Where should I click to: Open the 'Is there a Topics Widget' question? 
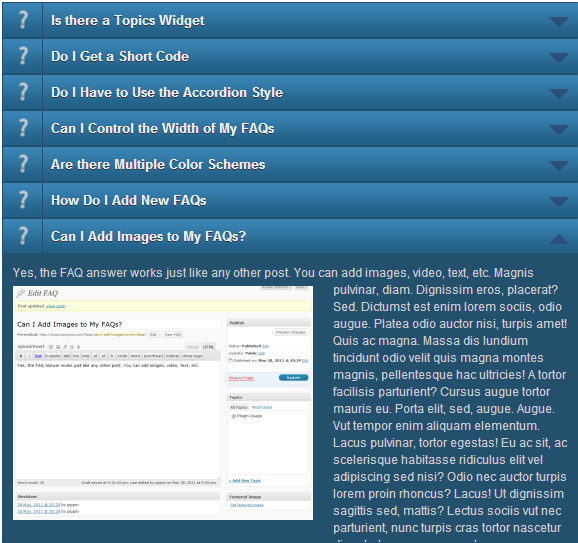pos(128,21)
